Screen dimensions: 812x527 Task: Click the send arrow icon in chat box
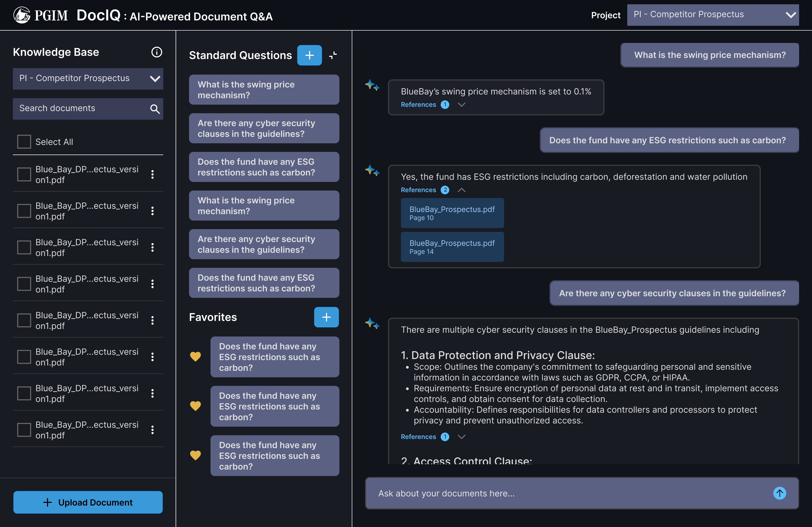[779, 493]
